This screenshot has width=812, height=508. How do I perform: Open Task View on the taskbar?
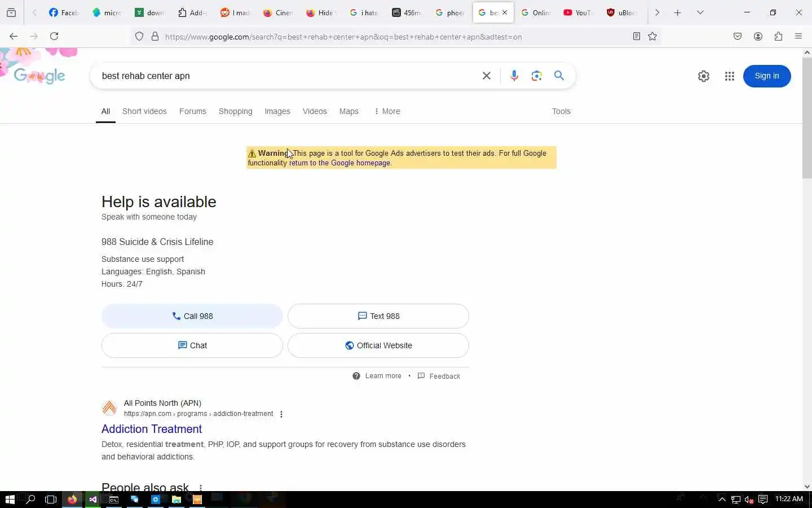[51, 499]
